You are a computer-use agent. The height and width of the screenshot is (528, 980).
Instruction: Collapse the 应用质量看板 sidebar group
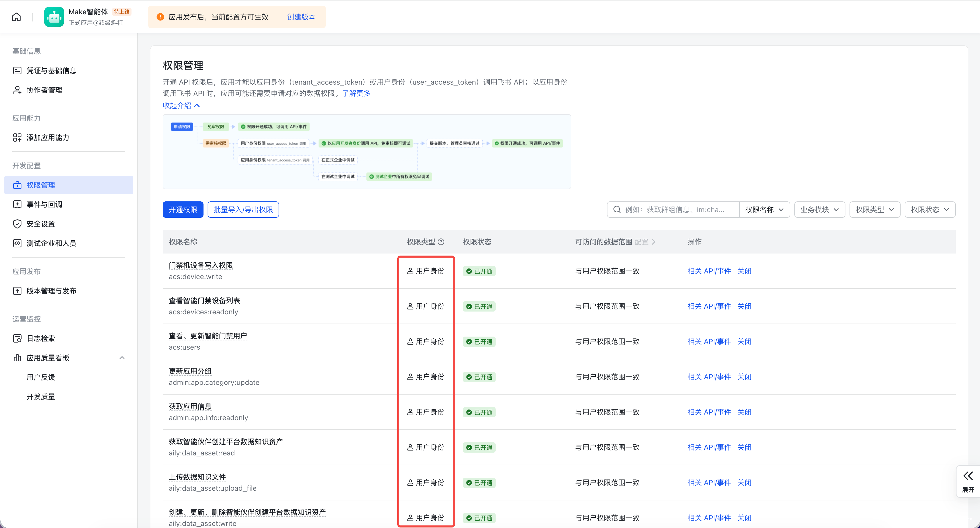[122, 358]
